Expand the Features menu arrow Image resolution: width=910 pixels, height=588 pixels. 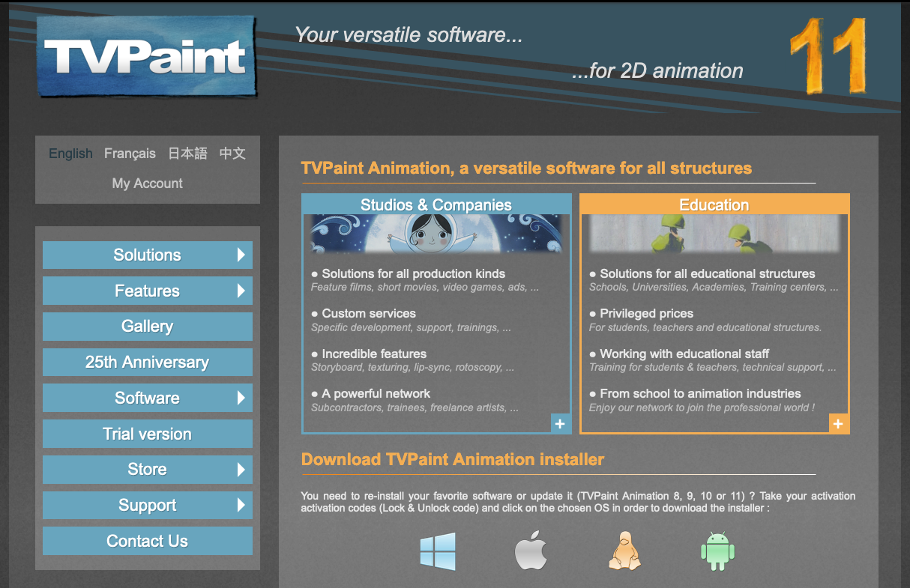[x=241, y=291]
